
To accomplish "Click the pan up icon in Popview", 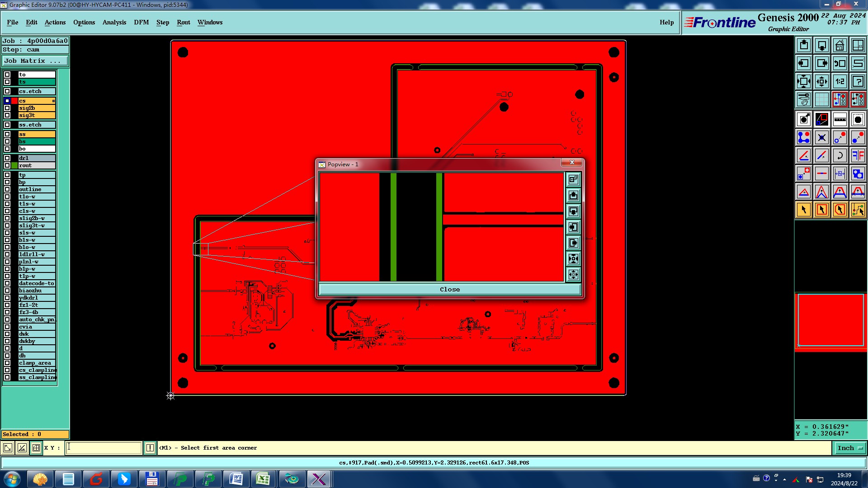I will point(573,196).
